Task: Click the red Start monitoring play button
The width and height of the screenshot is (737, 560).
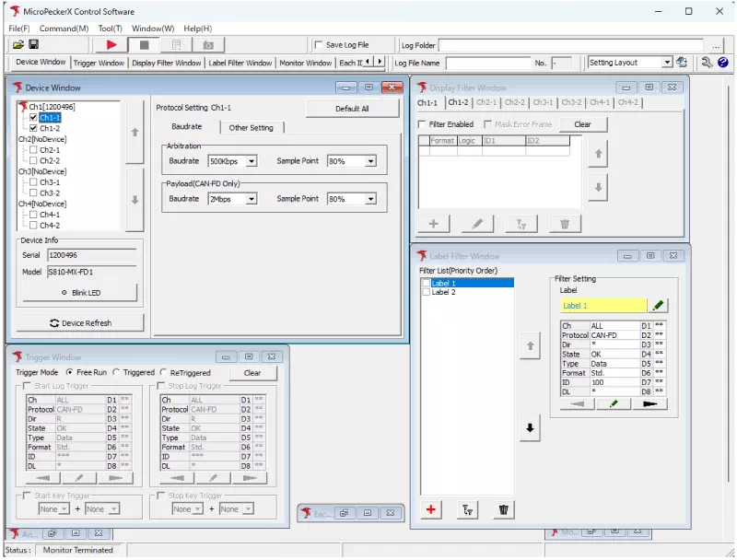Action: 111,45
